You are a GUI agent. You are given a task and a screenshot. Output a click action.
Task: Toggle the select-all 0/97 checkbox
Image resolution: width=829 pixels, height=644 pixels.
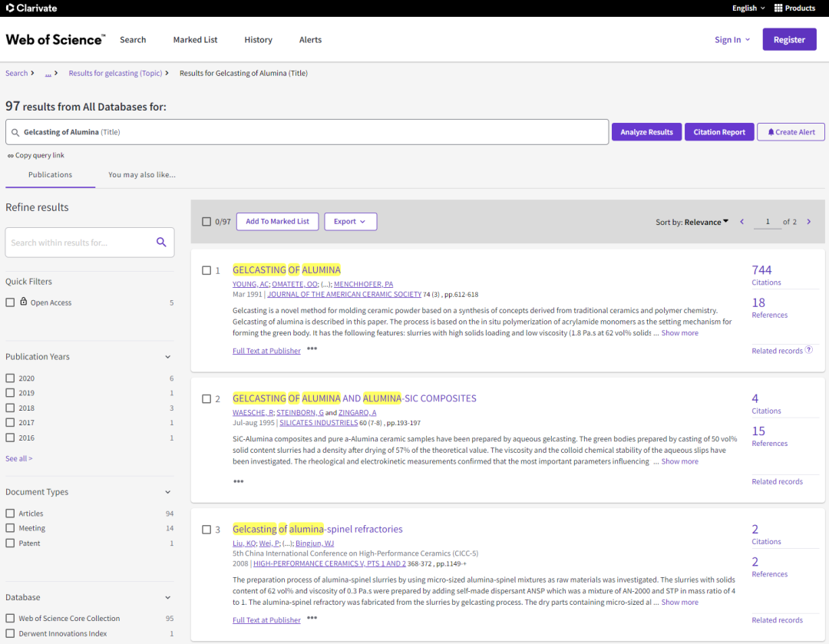(206, 222)
